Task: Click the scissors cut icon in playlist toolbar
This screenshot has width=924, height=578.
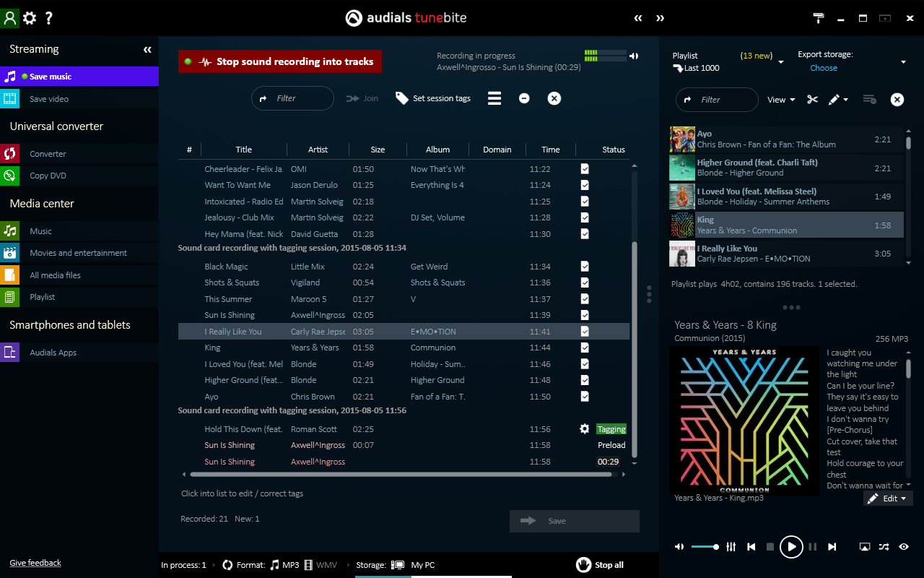Action: [812, 100]
